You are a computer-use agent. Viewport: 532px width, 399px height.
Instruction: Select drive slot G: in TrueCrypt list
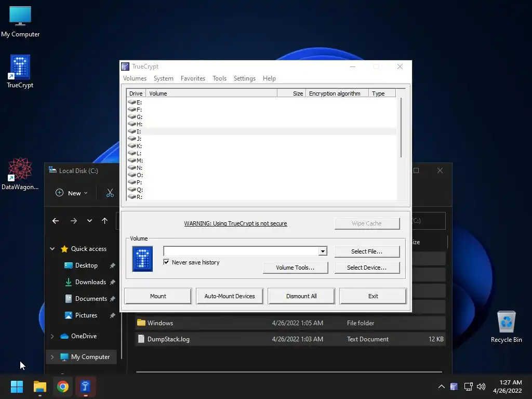(x=261, y=117)
